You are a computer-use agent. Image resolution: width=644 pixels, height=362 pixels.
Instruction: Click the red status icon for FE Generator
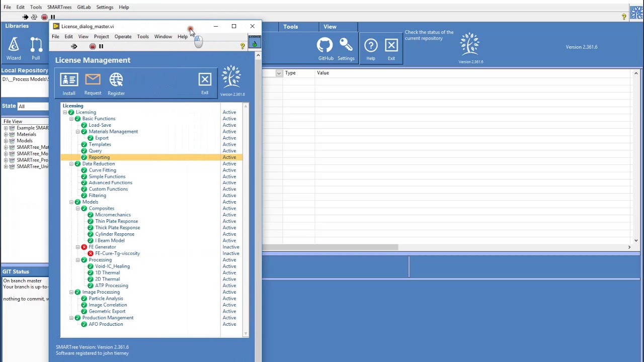tap(84, 247)
